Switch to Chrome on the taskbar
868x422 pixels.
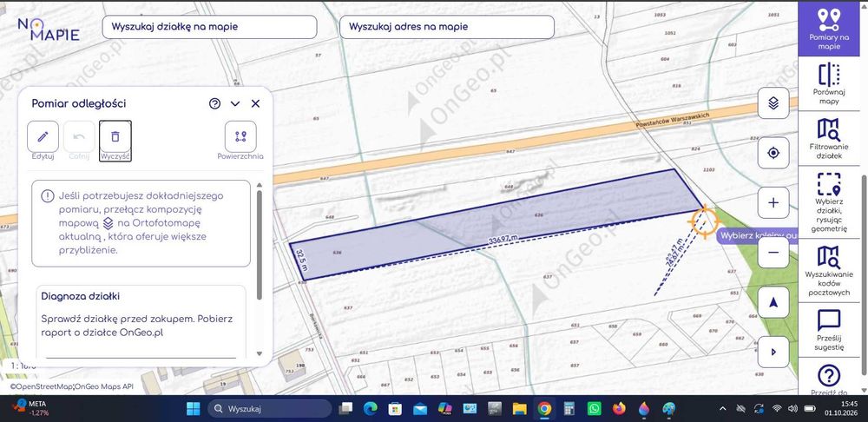tap(544, 409)
